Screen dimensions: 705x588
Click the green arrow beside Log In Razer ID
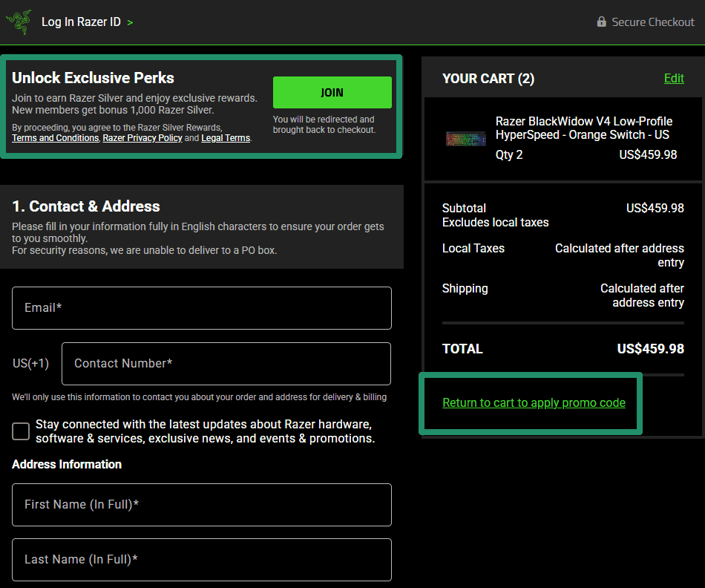pos(130,22)
